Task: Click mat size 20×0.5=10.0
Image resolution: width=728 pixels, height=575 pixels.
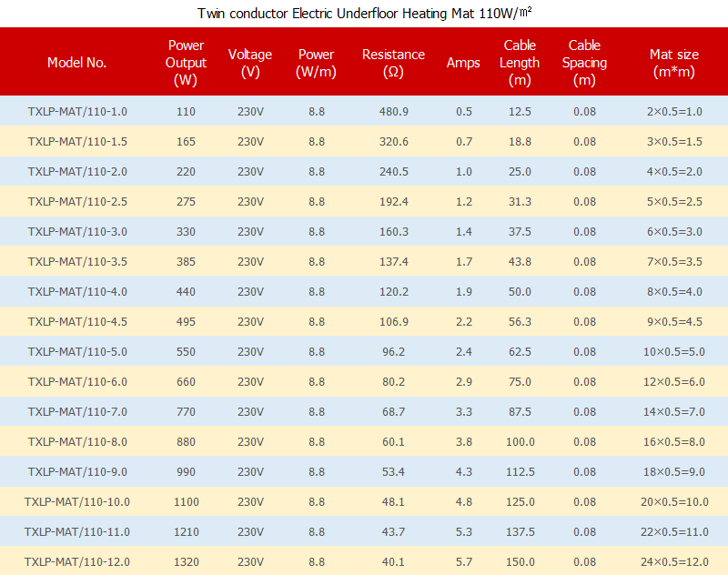Action: click(674, 501)
